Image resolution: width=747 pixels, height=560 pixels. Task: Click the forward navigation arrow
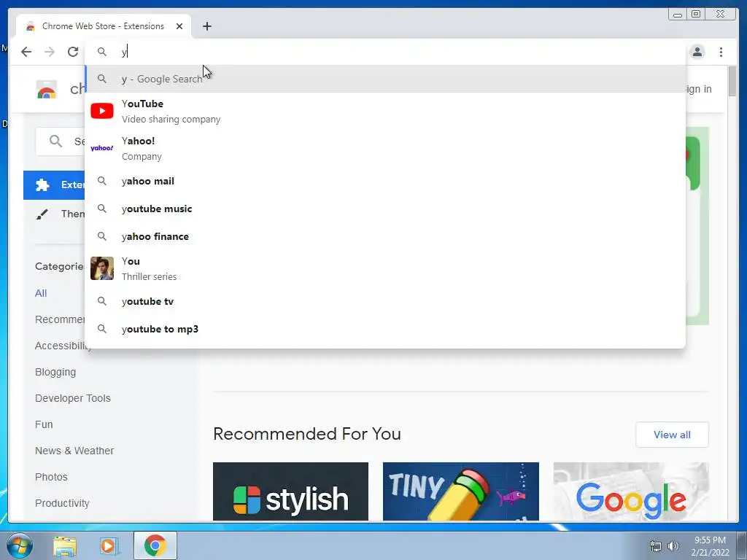[50, 52]
